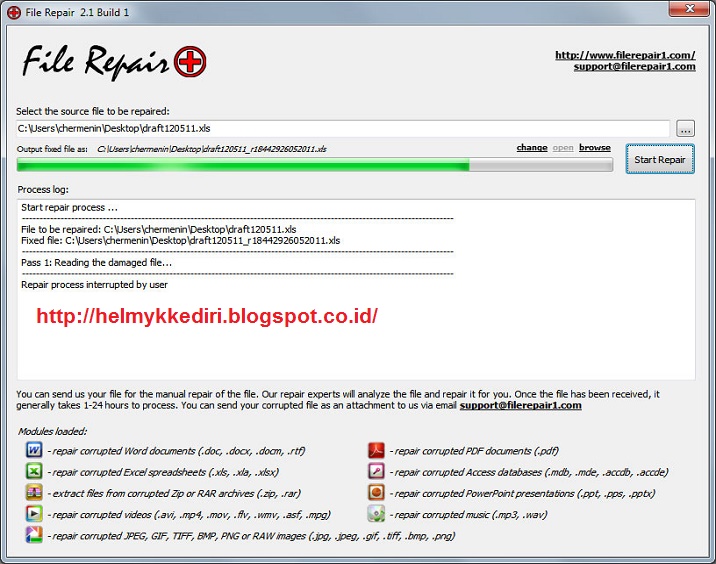
Task: Click the process log text area
Action: point(356,290)
